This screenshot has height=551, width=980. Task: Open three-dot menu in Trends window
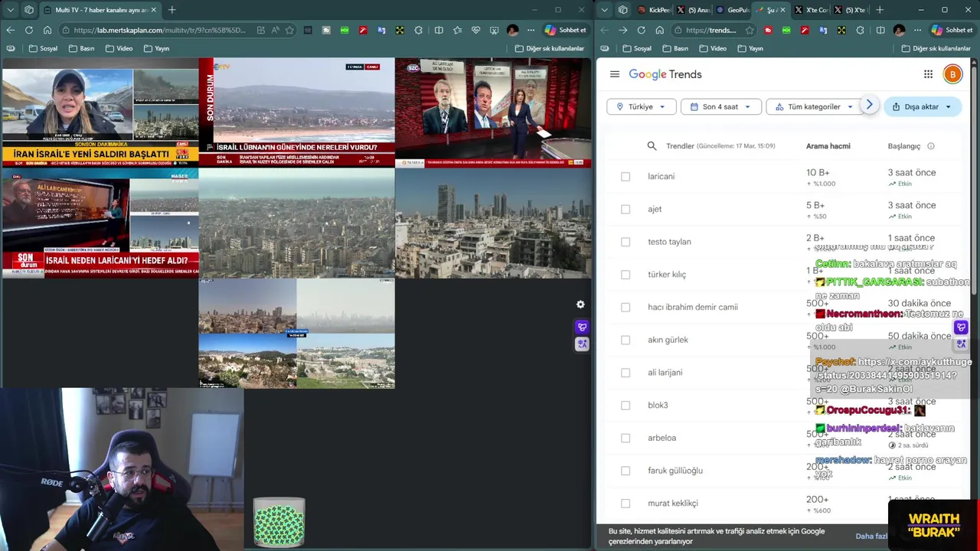point(917,30)
